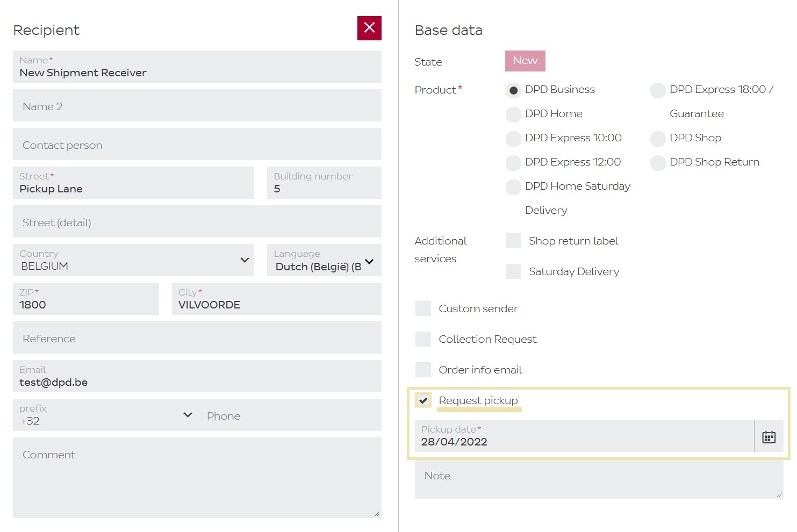Check the Custom sender option
This screenshot has height=532, width=797.
[x=423, y=308]
